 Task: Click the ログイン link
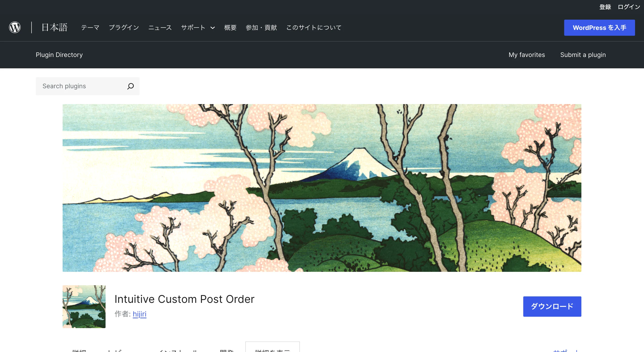629,7
